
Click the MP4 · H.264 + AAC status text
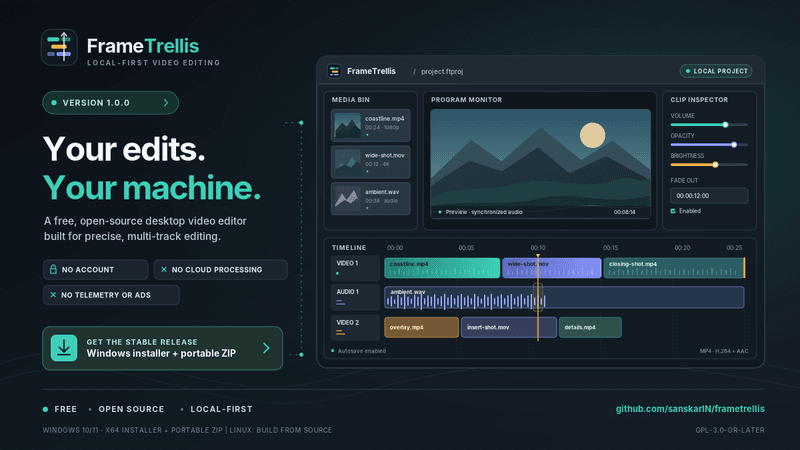(x=724, y=351)
